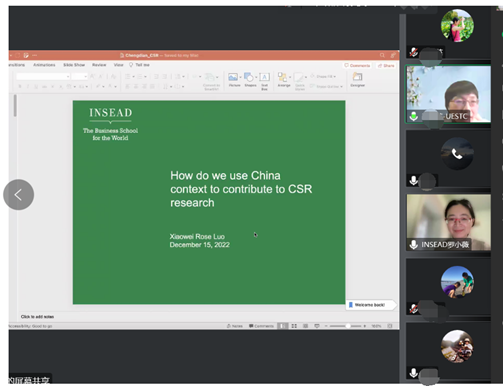Click the Share button
This screenshot has height=386, width=503.
point(386,65)
